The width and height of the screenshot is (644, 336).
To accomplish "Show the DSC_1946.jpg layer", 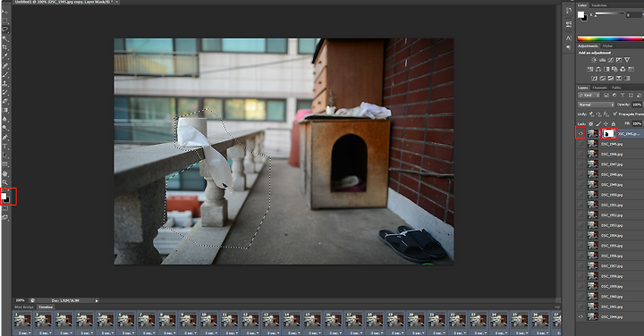I will click(580, 154).
